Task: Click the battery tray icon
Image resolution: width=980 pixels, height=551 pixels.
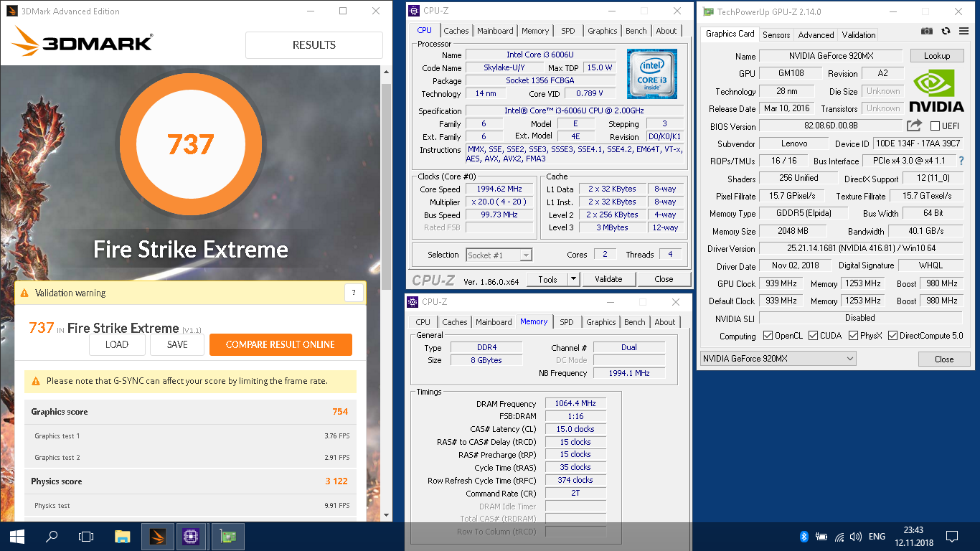Action: [x=821, y=537]
